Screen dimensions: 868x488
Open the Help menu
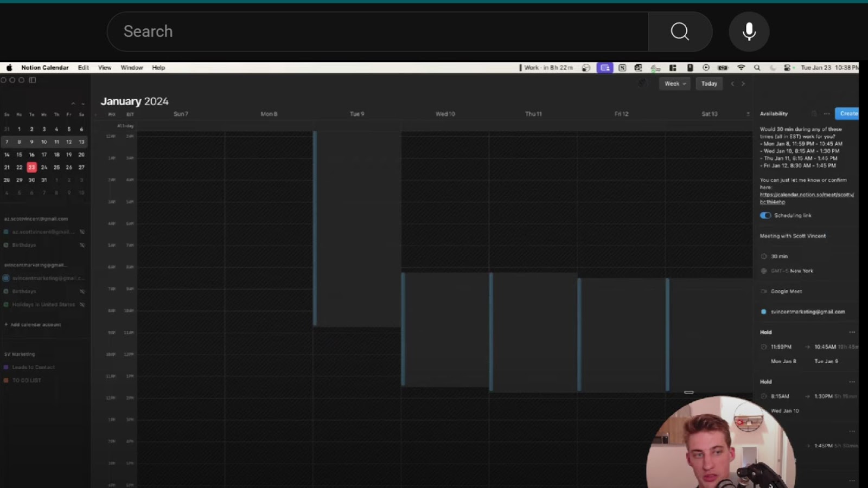point(158,68)
